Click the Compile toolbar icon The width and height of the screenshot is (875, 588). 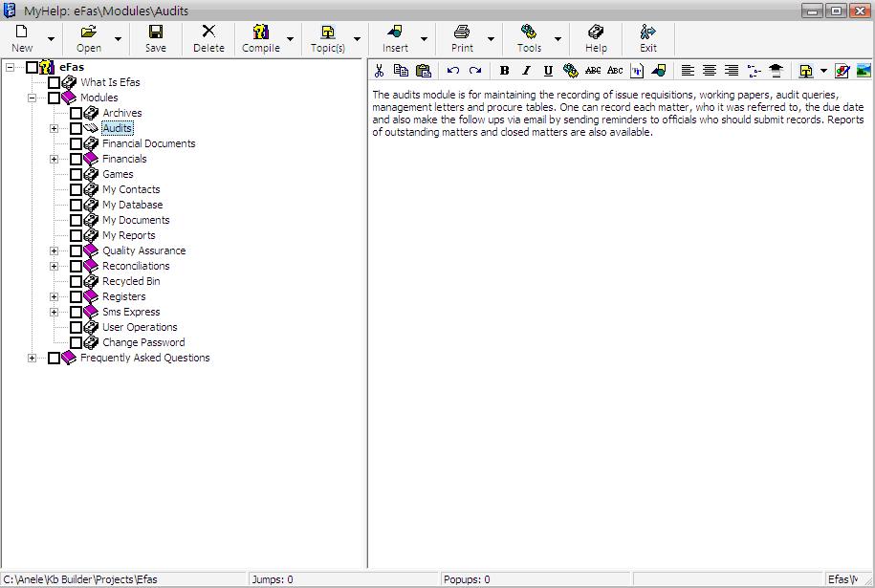pyautogui.click(x=260, y=38)
